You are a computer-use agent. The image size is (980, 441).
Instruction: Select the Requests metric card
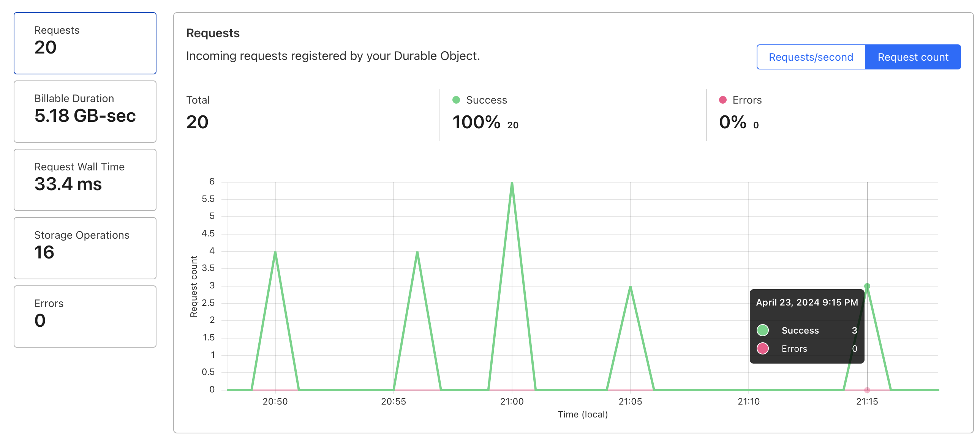click(x=85, y=43)
